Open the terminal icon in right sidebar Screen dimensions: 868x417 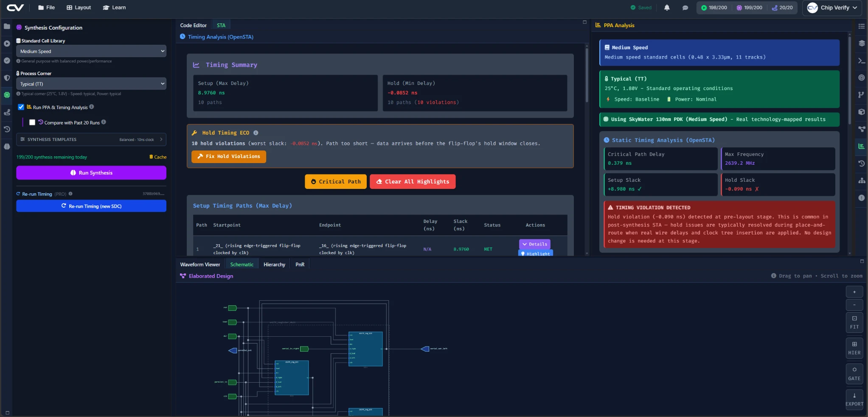point(862,61)
